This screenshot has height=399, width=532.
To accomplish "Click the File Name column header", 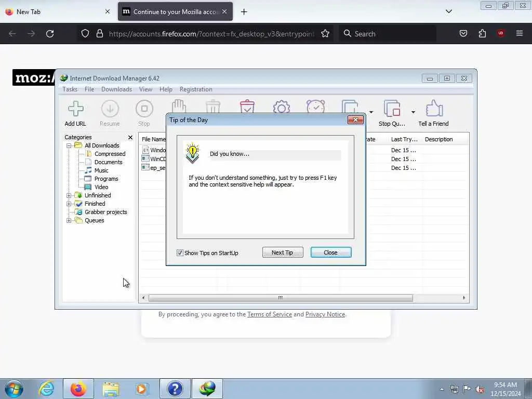I will point(153,139).
